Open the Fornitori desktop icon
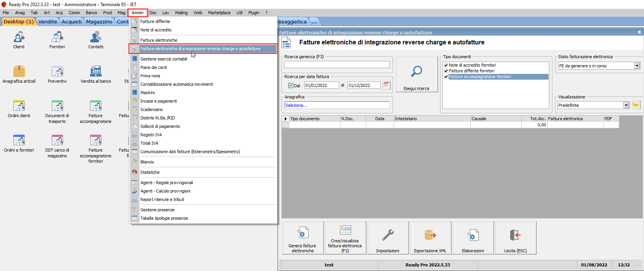644x271 pixels. pos(57,40)
